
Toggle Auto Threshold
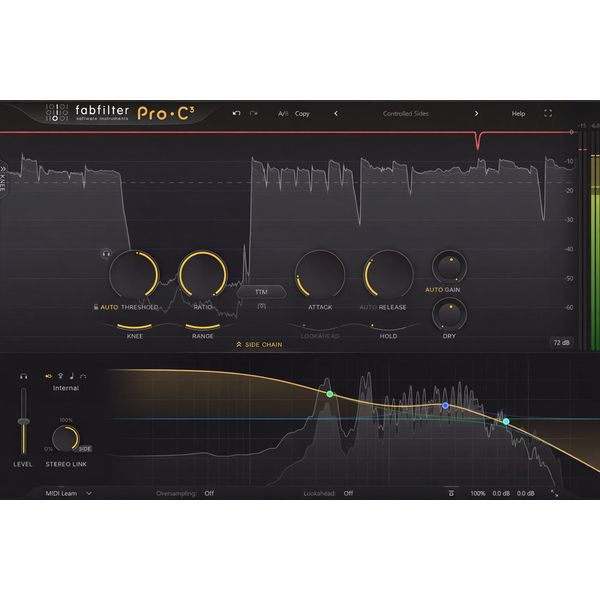pos(109,307)
